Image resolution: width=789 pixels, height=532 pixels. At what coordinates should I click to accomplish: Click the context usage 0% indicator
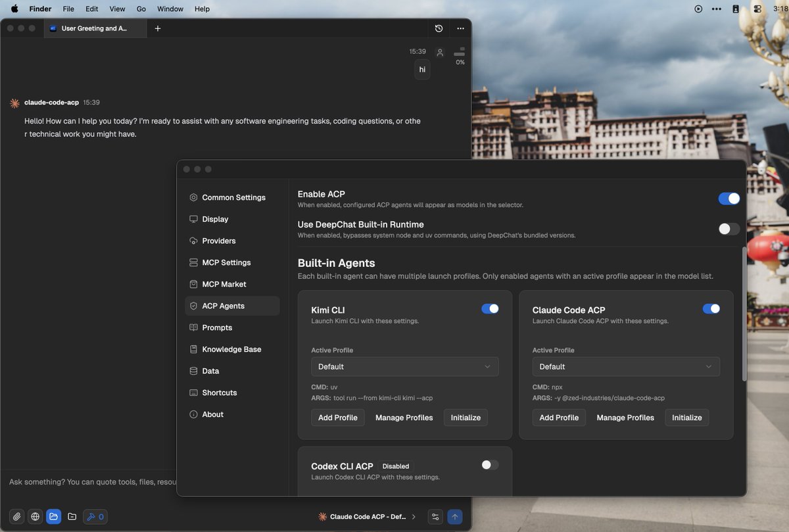click(x=460, y=56)
